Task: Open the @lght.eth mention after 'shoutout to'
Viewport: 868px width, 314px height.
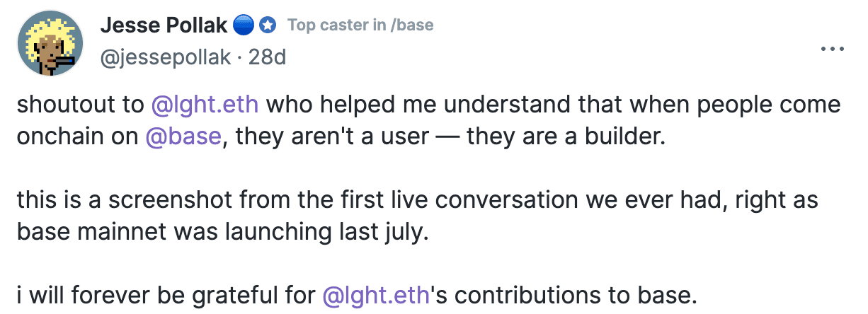Action: point(205,105)
